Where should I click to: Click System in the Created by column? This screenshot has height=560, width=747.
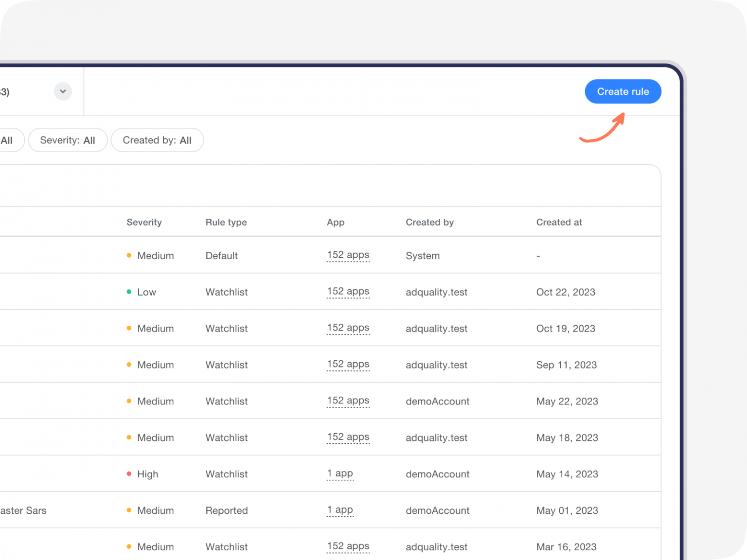click(x=423, y=255)
